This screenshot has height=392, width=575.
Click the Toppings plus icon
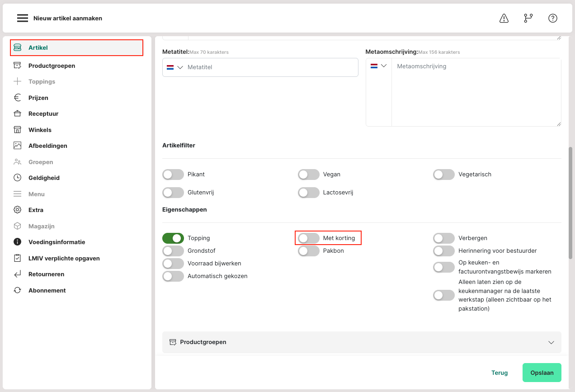click(x=18, y=81)
